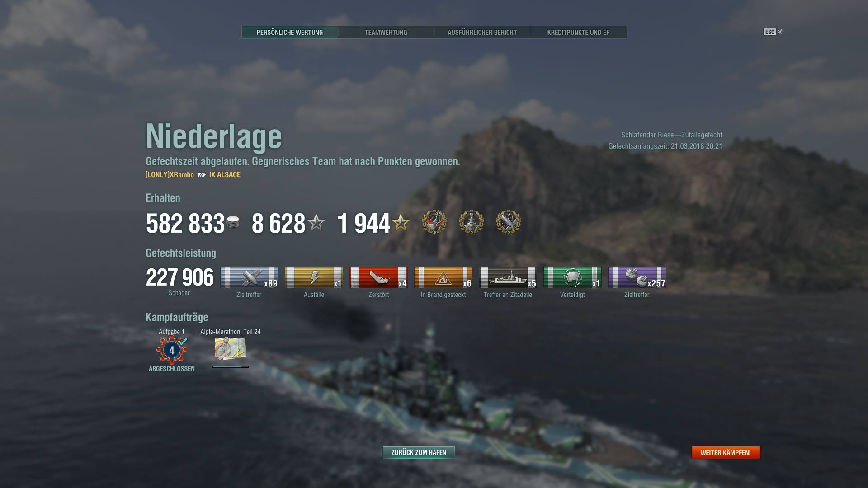Select the x89 Zieltreffer ribbon
Viewport: 868px width, 488px height.
tap(249, 277)
